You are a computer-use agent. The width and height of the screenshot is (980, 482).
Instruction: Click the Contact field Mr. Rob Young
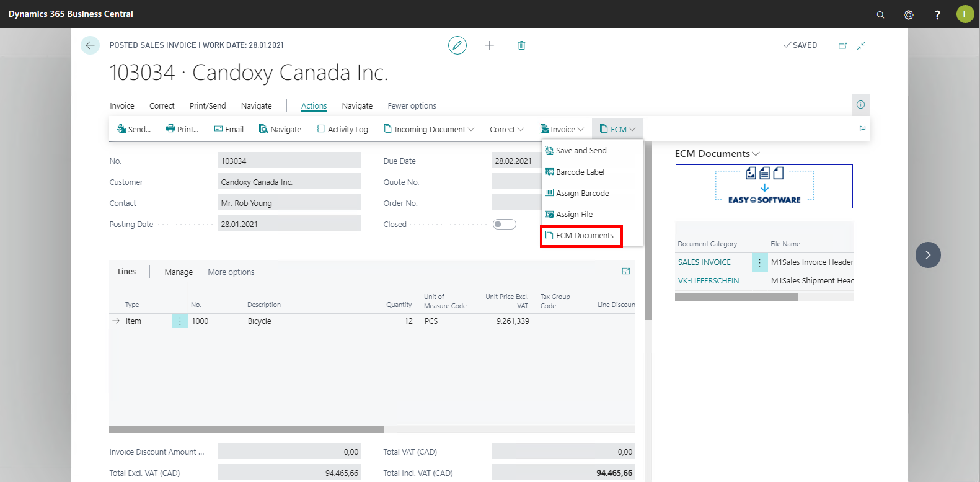click(x=289, y=203)
